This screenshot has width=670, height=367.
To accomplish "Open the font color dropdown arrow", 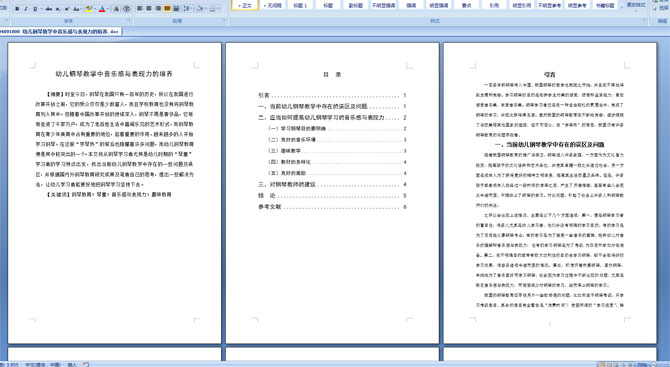I will [x=108, y=9].
